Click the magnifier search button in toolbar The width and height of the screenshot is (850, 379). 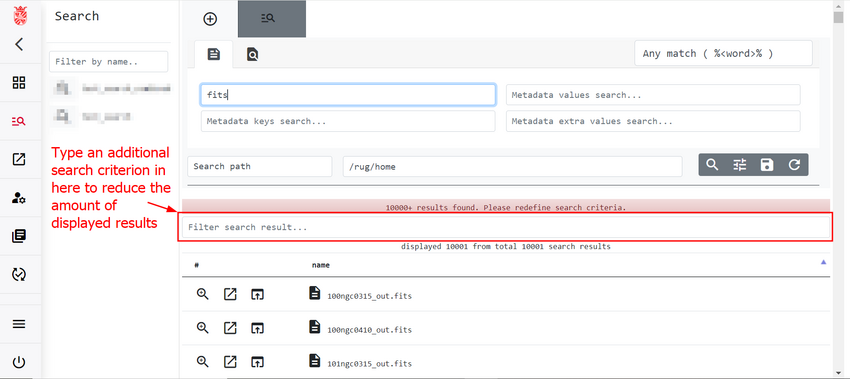point(712,165)
